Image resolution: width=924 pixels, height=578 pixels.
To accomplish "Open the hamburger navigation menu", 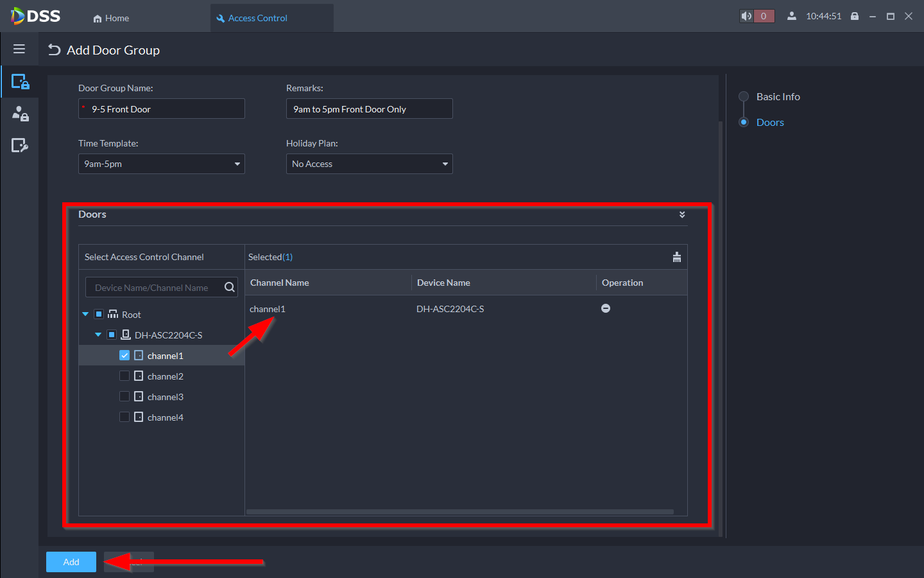I will point(19,49).
